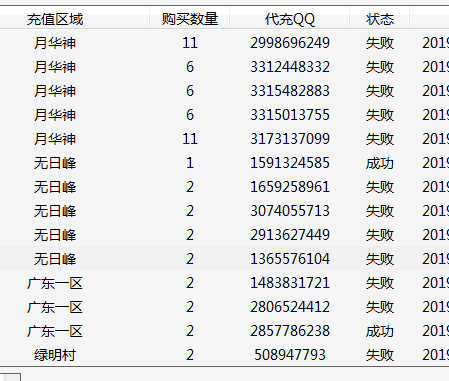Image resolution: width=449 pixels, height=381 pixels.
Task: Select QQ number 1365576104
Action: [290, 259]
